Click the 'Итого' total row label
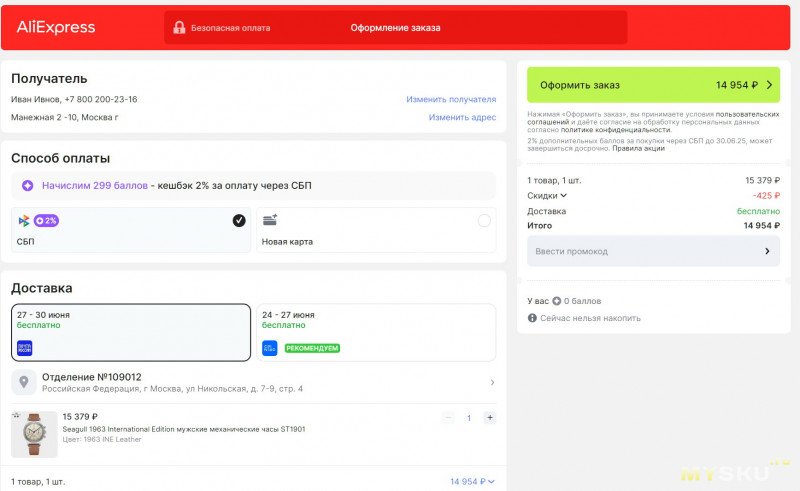800x491 pixels. coord(539,225)
